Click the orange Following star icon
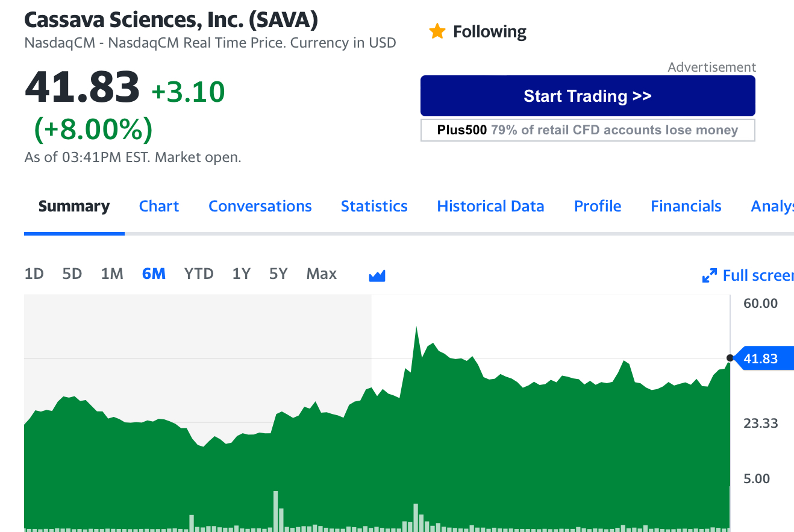 point(437,31)
